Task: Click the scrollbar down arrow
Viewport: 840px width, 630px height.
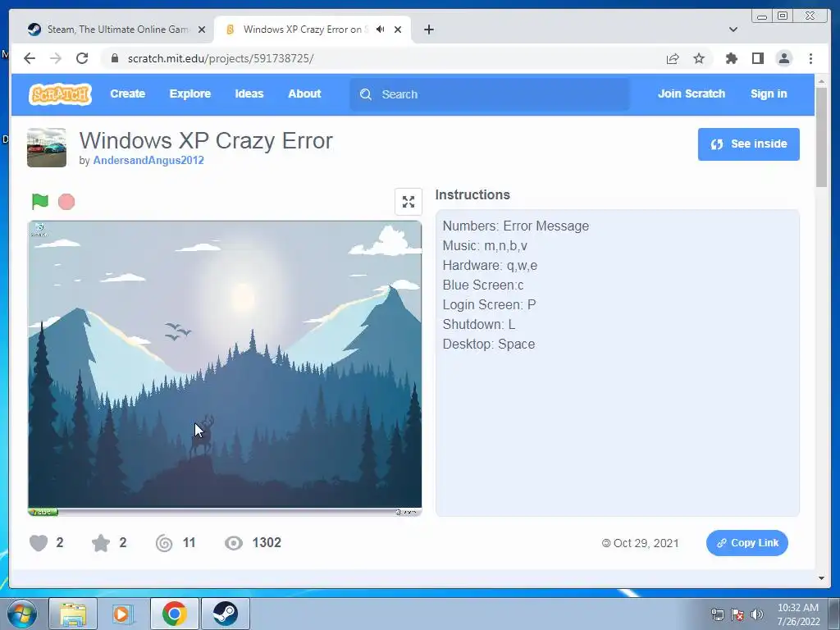Action: pyautogui.click(x=821, y=578)
